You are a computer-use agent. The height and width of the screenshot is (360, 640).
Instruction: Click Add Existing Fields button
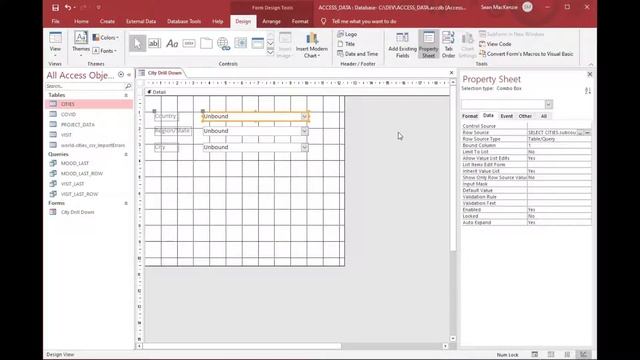pyautogui.click(x=402, y=45)
